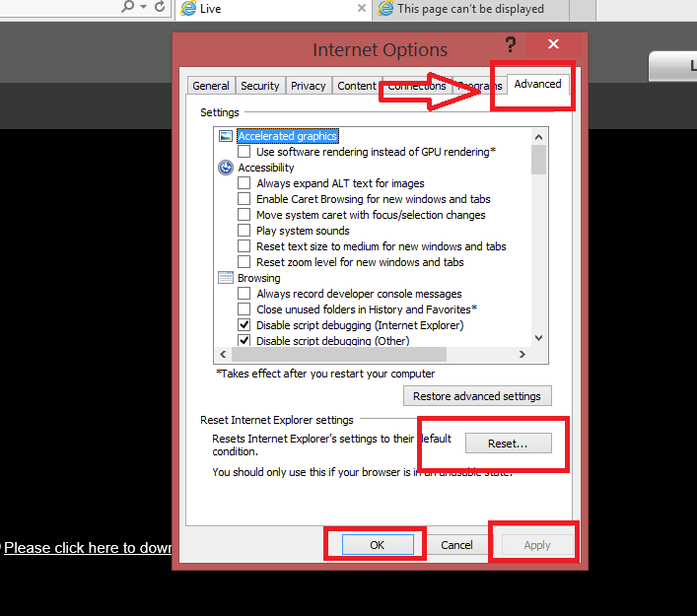The height and width of the screenshot is (616, 697).
Task: Click the Reset... button
Action: coord(508,444)
